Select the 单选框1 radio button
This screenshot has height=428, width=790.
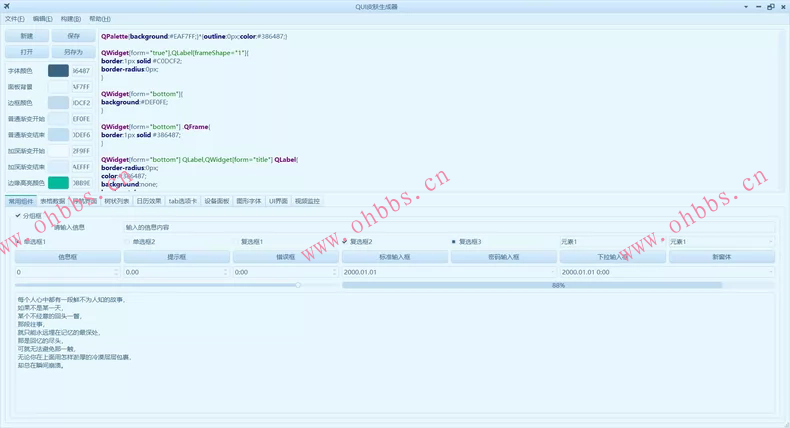coord(19,242)
